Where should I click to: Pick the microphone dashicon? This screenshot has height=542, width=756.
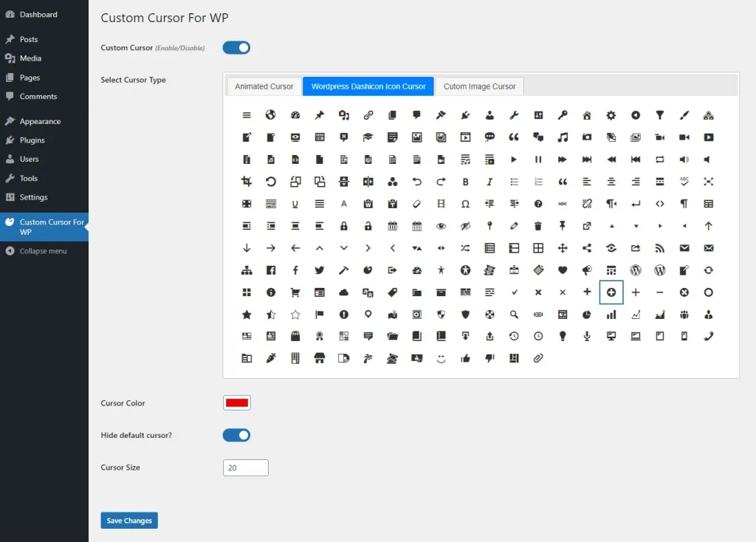coord(587,336)
